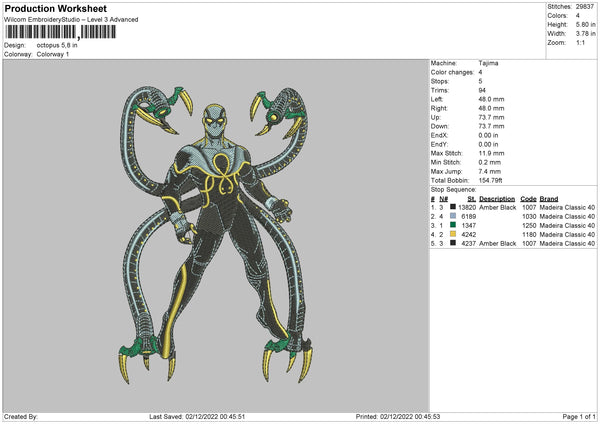Click the 'Code' column header

pyautogui.click(x=528, y=199)
